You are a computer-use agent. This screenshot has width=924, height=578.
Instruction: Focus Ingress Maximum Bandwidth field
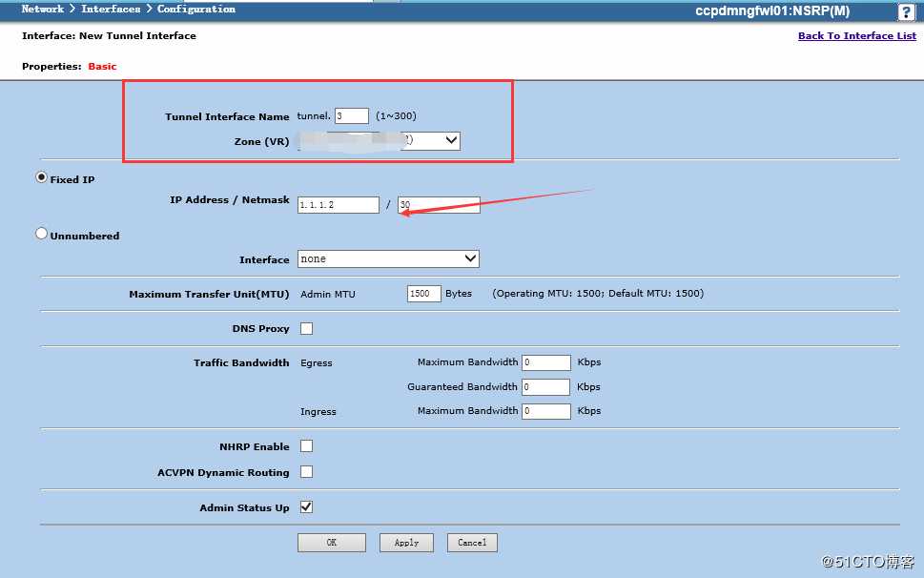click(x=546, y=411)
